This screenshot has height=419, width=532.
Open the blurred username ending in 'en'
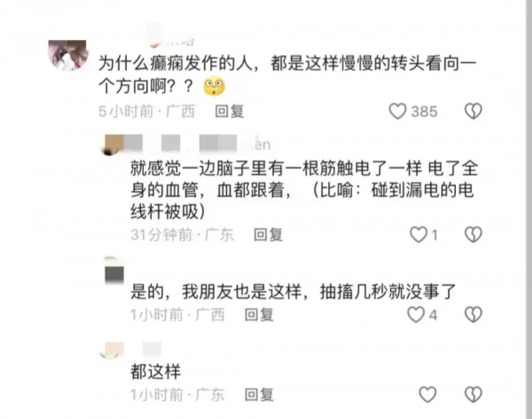pyautogui.click(x=197, y=144)
